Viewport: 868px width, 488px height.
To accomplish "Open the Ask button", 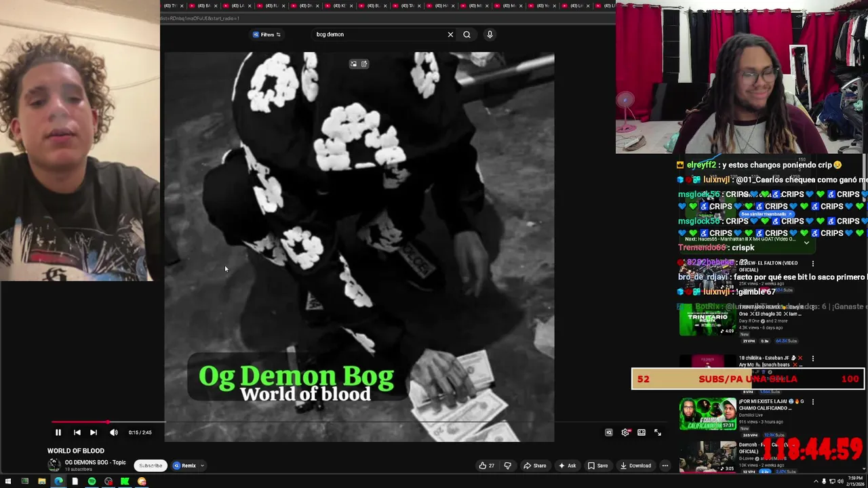I will pyautogui.click(x=567, y=466).
